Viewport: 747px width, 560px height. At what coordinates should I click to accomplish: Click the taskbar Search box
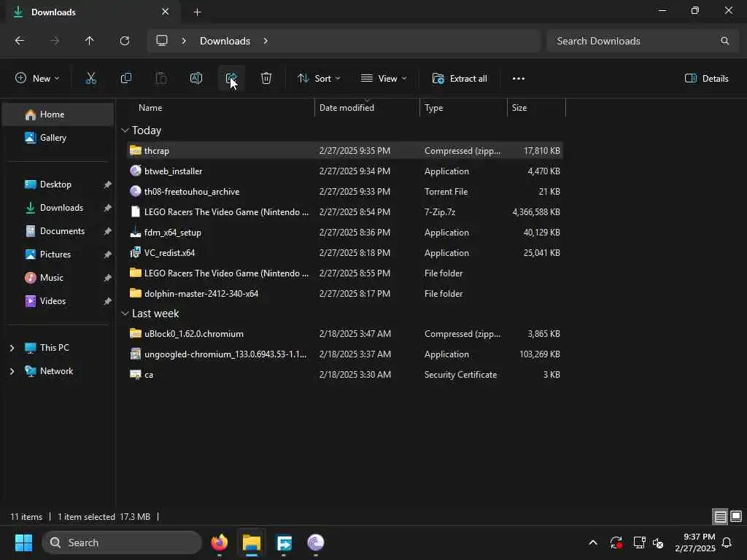pos(122,542)
